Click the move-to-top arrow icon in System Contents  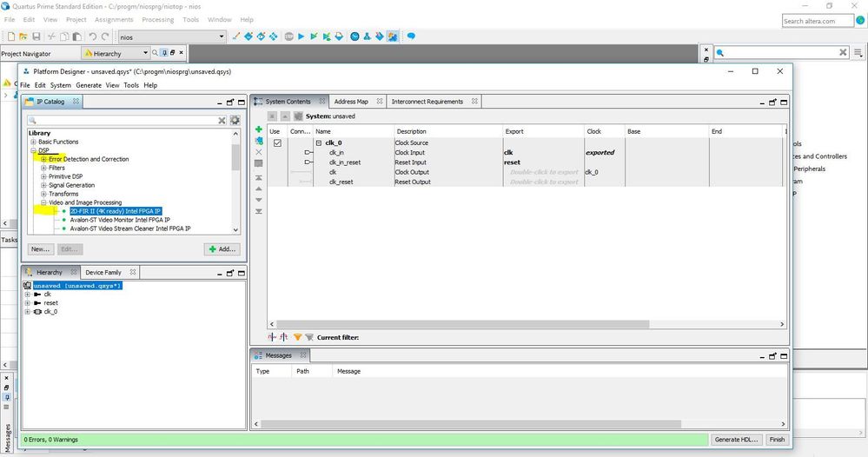click(x=258, y=176)
